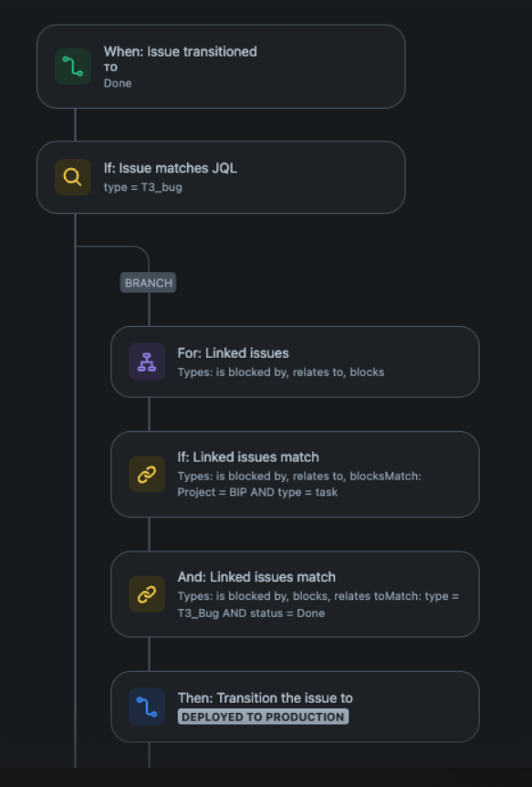The image size is (532, 787).
Task: Open the For: Linked issues component
Action: [x=295, y=362]
